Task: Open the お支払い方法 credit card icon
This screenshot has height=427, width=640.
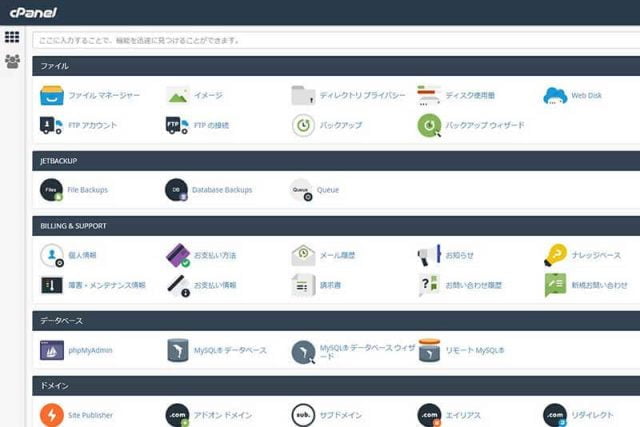Action: (178, 255)
